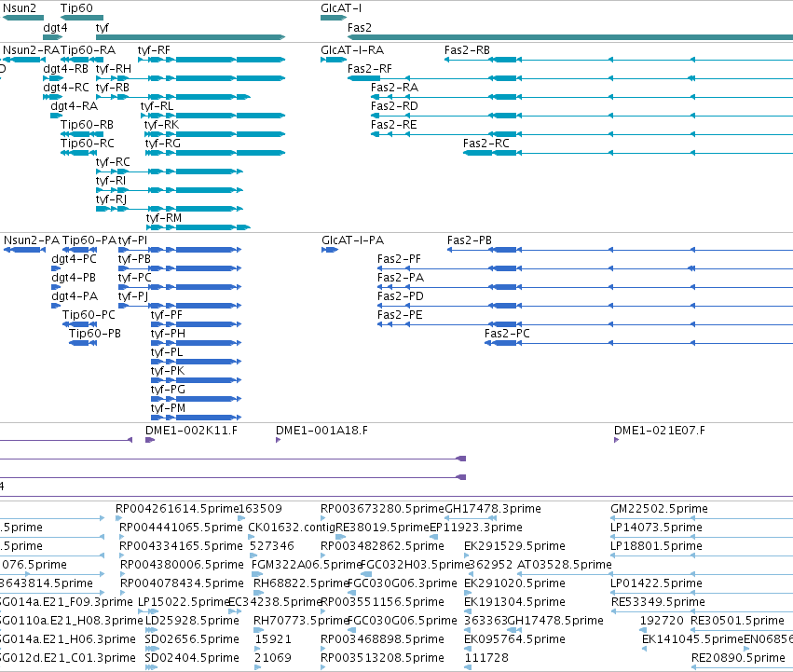Click protein Tip60-PB
Viewport: 793px width, 672px height.
pyautogui.click(x=94, y=334)
